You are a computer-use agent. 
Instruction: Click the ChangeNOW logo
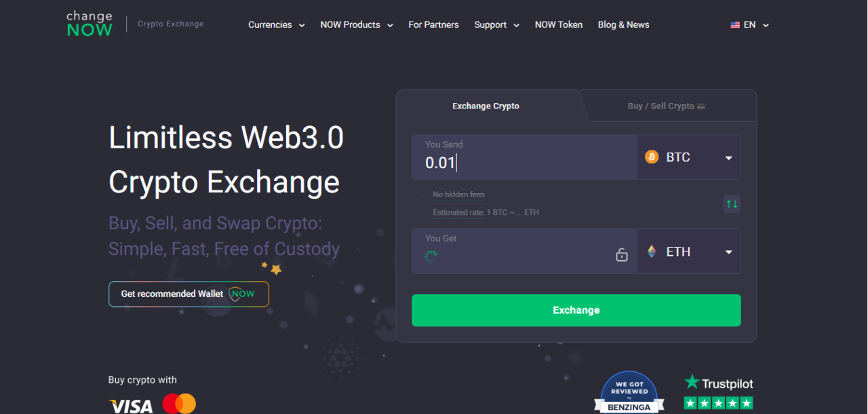tap(89, 23)
